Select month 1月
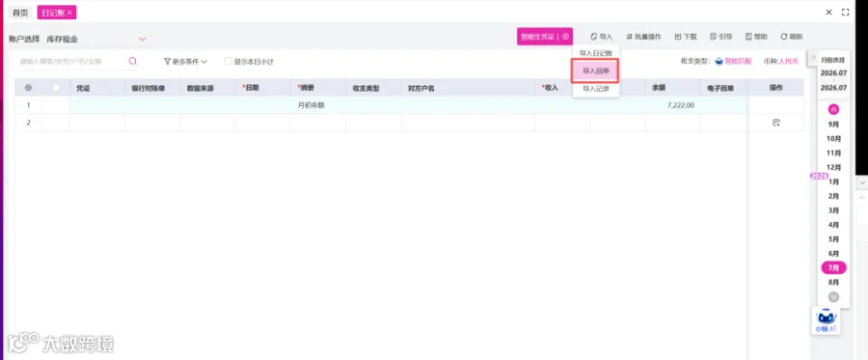Screen dimensions: 868x360 point(833,182)
